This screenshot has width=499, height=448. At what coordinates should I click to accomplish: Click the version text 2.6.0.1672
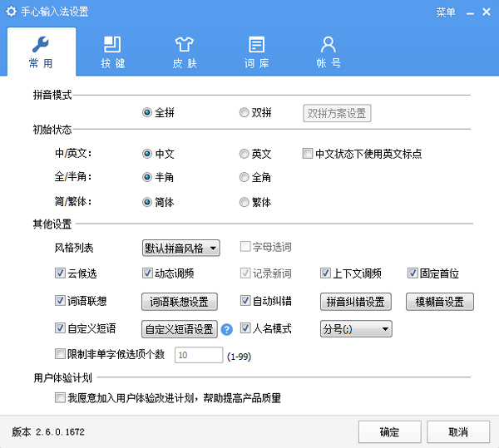pos(60,432)
